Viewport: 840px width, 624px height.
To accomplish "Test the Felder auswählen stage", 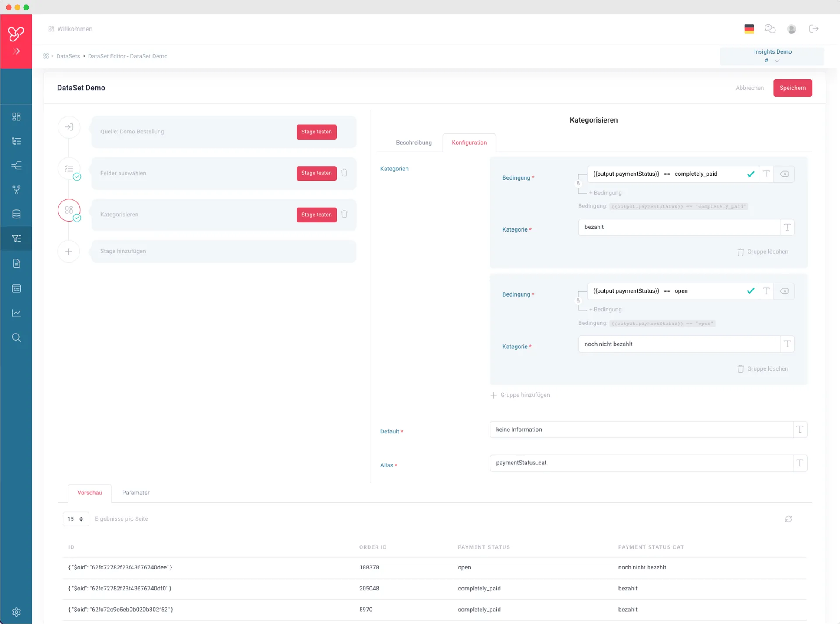I will [x=317, y=173].
